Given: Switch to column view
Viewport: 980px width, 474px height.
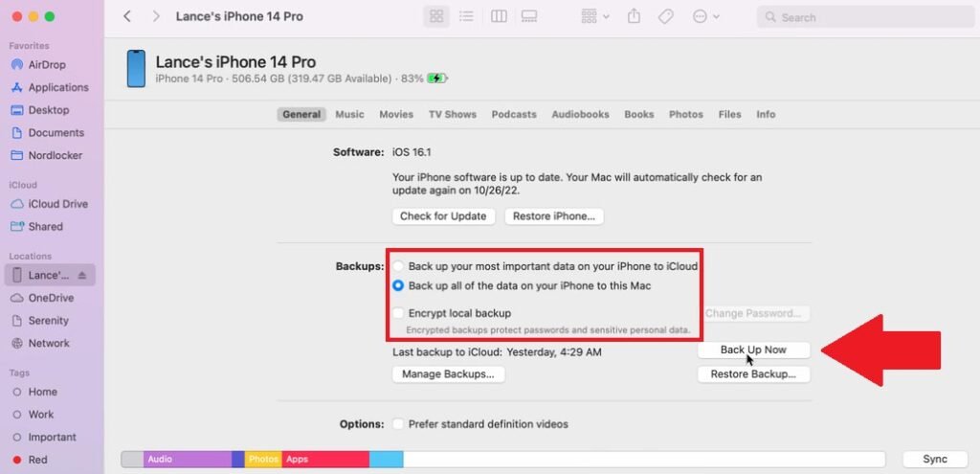Looking at the screenshot, I should pos(499,17).
